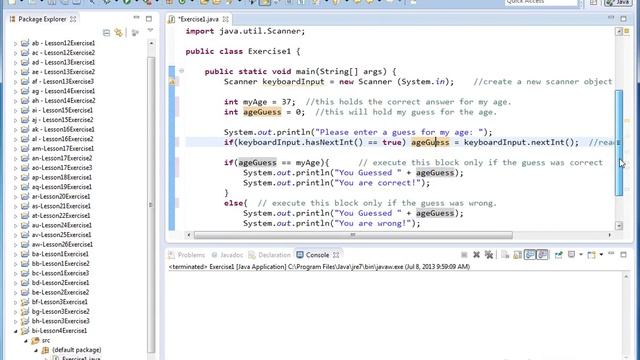Toggle console Scroll Lock
The height and width of the screenshot is (360, 640).
[518, 255]
